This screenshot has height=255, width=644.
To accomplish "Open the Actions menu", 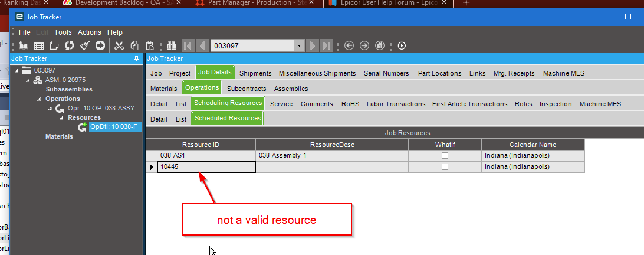I will (x=90, y=32).
